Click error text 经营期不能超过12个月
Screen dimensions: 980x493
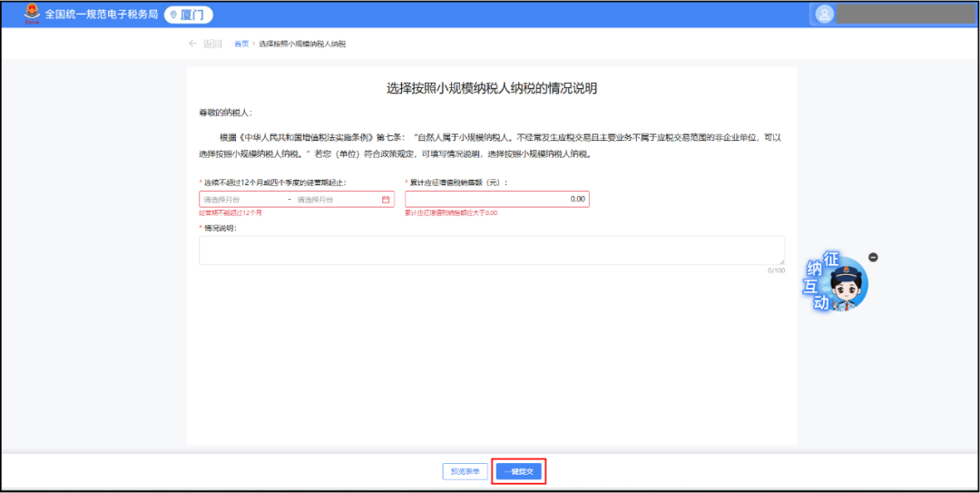click(x=230, y=213)
